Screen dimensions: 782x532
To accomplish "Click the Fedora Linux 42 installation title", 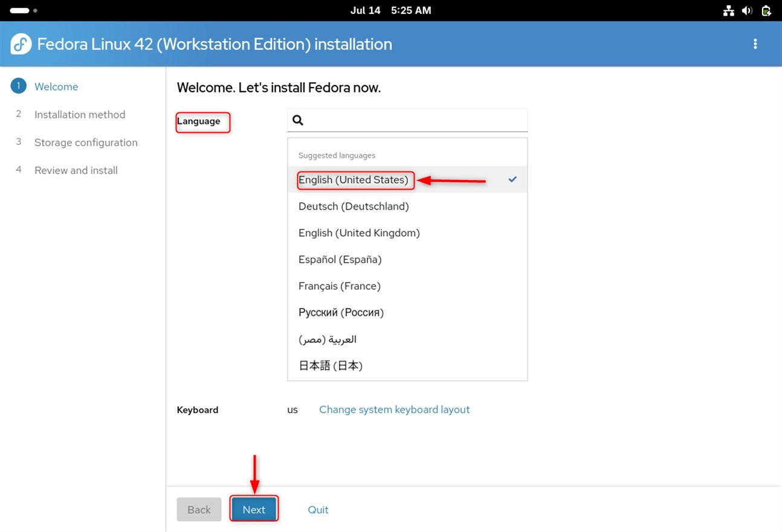I will (x=215, y=44).
